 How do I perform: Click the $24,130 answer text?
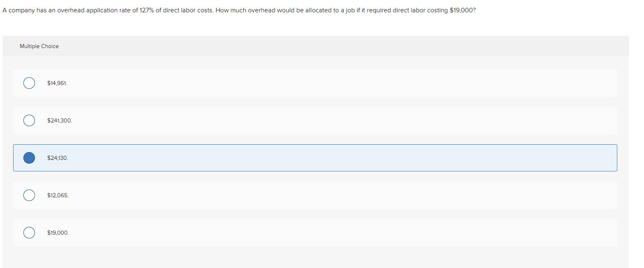click(x=57, y=157)
